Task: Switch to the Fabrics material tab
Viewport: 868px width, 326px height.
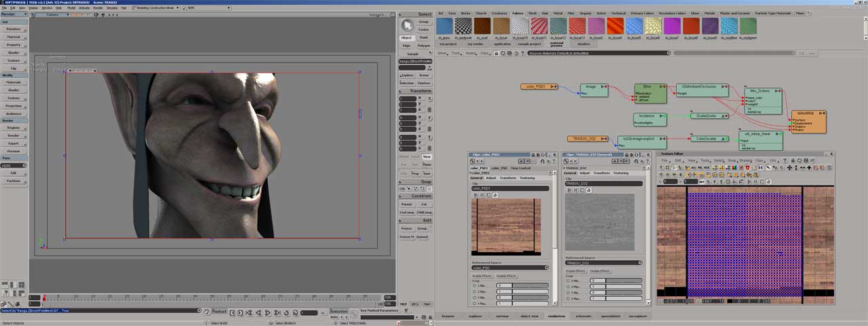Action: 517,13
